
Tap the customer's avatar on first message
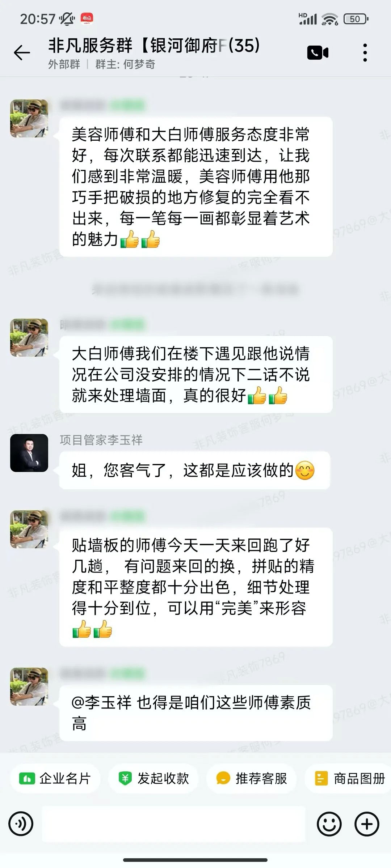29,118
